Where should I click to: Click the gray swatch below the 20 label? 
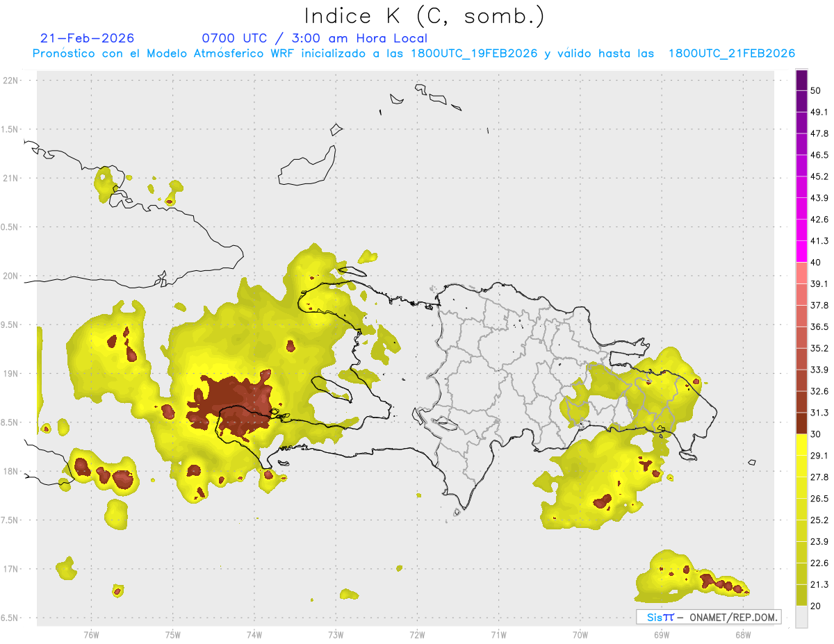coord(801,617)
